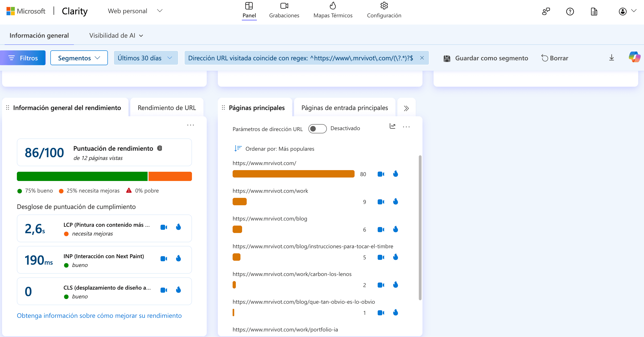View heatmaps for the INP metric
Viewport: 644px width, 337px height.
[x=179, y=258]
